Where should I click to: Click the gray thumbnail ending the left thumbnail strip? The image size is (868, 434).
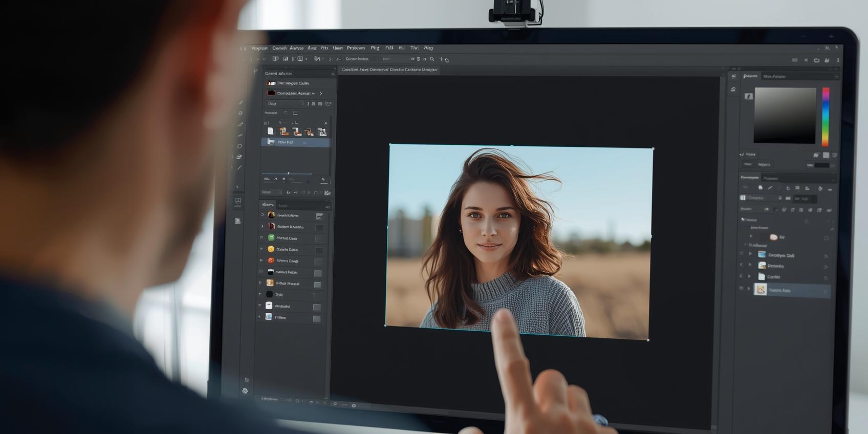322,132
